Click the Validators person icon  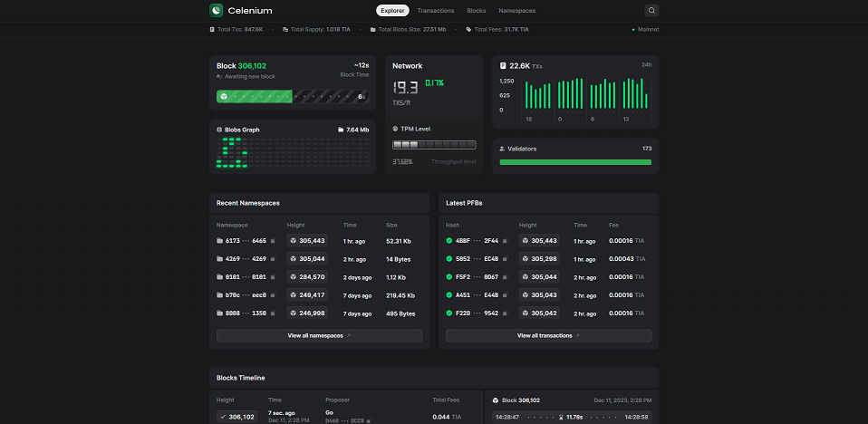502,149
